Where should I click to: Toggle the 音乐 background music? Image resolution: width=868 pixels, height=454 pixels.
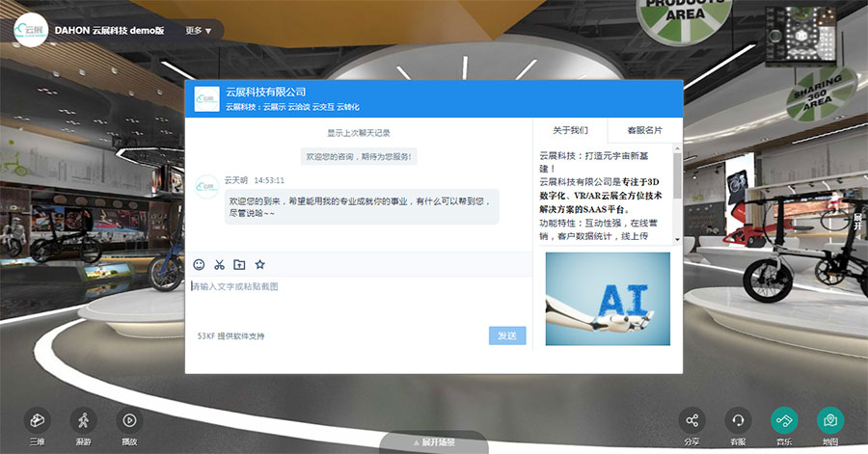[784, 420]
